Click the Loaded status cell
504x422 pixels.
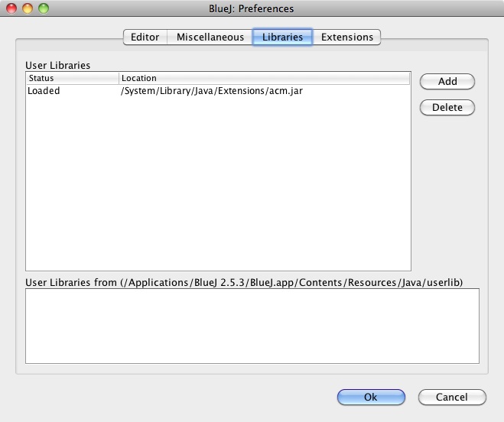44,91
